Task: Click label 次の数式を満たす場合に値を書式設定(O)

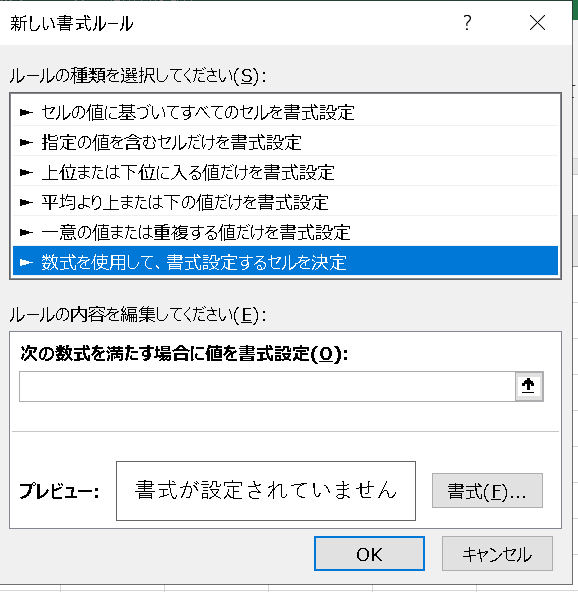Action: pos(184,354)
